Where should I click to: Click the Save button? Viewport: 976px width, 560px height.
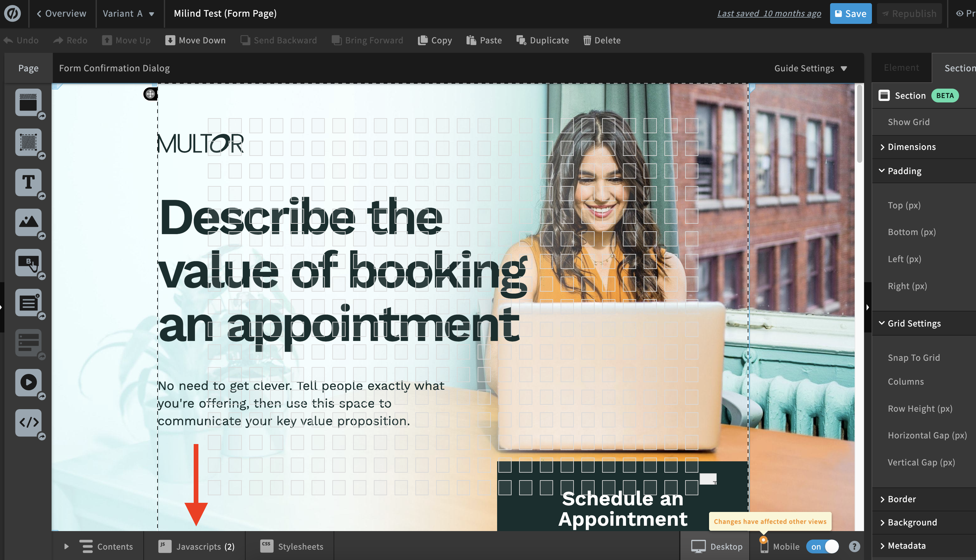click(850, 14)
